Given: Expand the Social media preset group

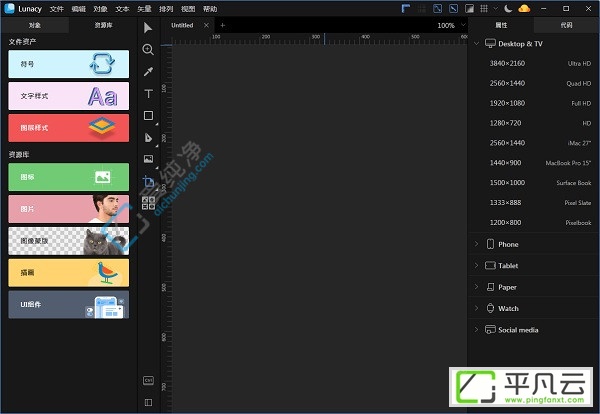Looking at the screenshot, I should tap(476, 329).
